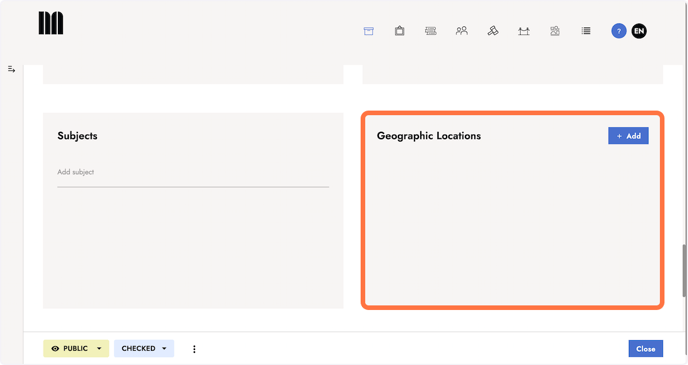Open the exhibition barrier icon
This screenshot has height=365, width=688.
point(524,31)
